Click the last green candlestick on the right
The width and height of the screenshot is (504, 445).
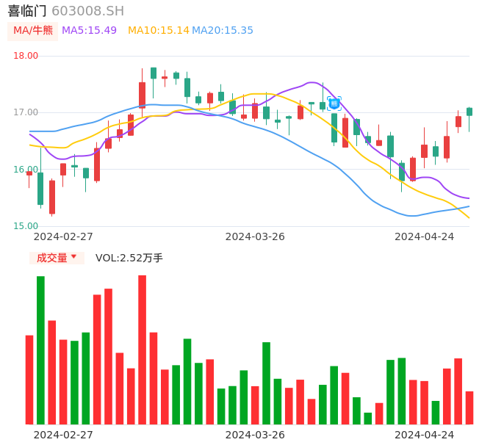pos(469,112)
